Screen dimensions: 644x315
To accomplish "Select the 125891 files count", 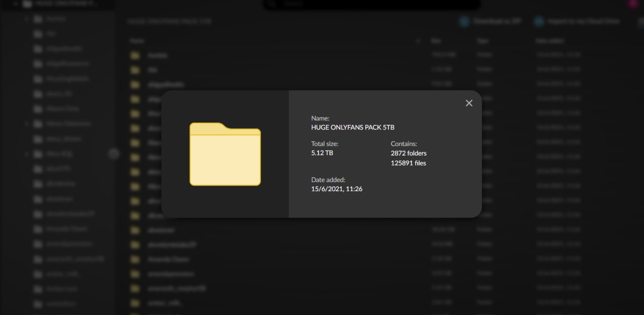I will (409, 163).
